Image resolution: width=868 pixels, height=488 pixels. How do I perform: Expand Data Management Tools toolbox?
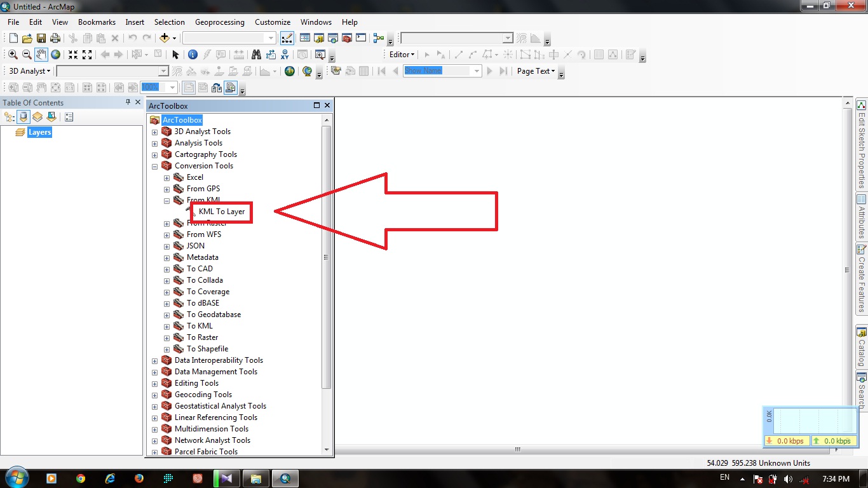(x=154, y=372)
